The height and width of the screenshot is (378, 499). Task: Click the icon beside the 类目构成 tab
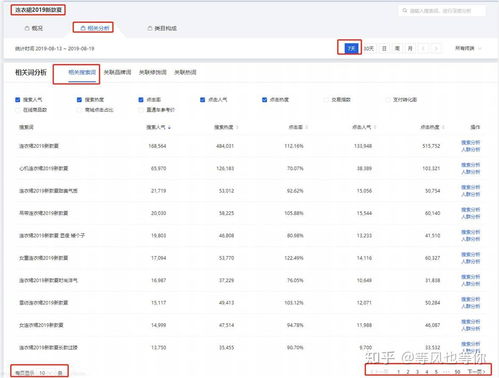pyautogui.click(x=150, y=28)
